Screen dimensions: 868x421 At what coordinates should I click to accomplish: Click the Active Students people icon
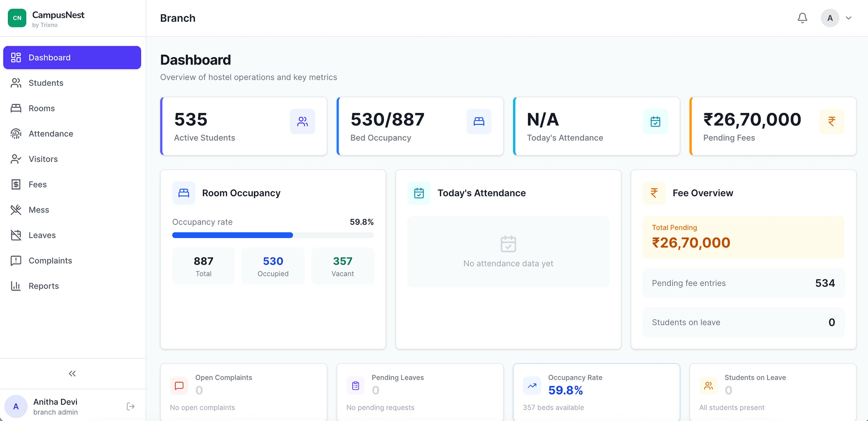pyautogui.click(x=302, y=122)
